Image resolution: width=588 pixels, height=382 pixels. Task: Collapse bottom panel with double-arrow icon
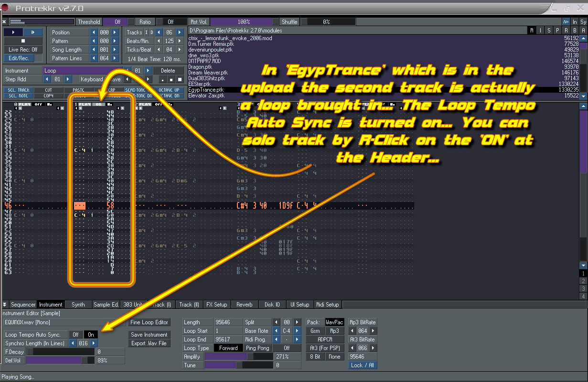tap(5, 304)
